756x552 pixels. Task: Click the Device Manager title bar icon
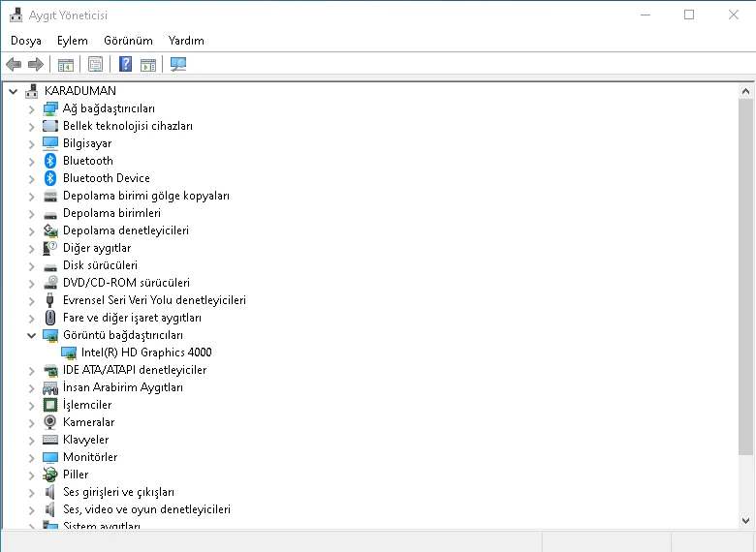(16, 15)
